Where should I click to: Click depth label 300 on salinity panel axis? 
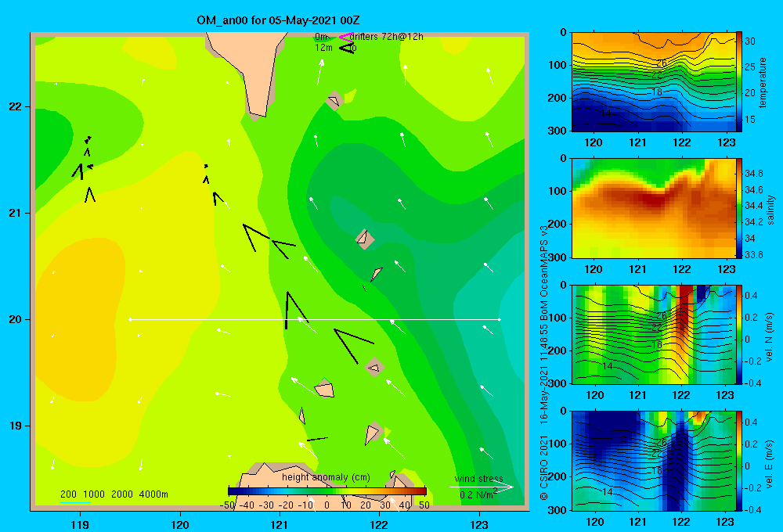coord(557,257)
